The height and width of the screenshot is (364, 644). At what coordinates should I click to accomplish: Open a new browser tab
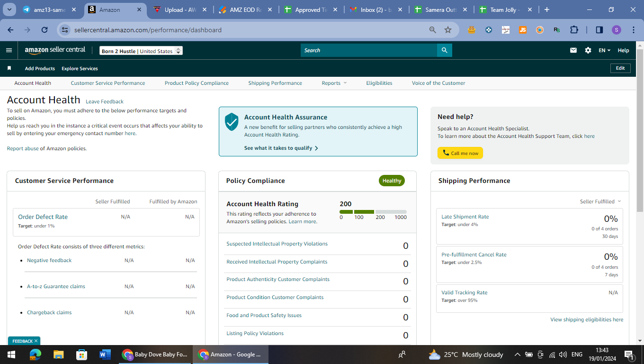click(547, 9)
